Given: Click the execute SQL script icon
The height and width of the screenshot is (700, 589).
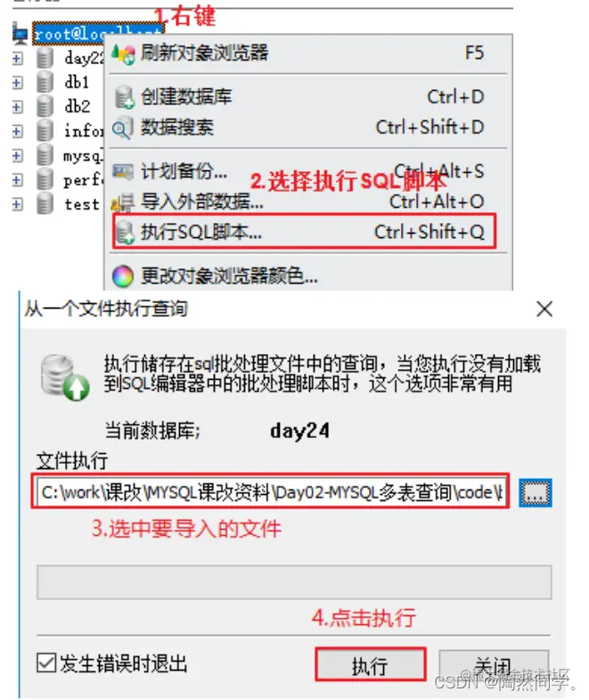Looking at the screenshot, I should 125,232.
